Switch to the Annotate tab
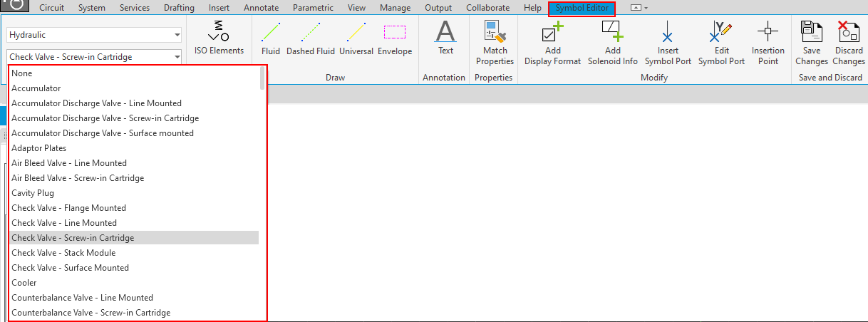The image size is (868, 322). (x=261, y=8)
